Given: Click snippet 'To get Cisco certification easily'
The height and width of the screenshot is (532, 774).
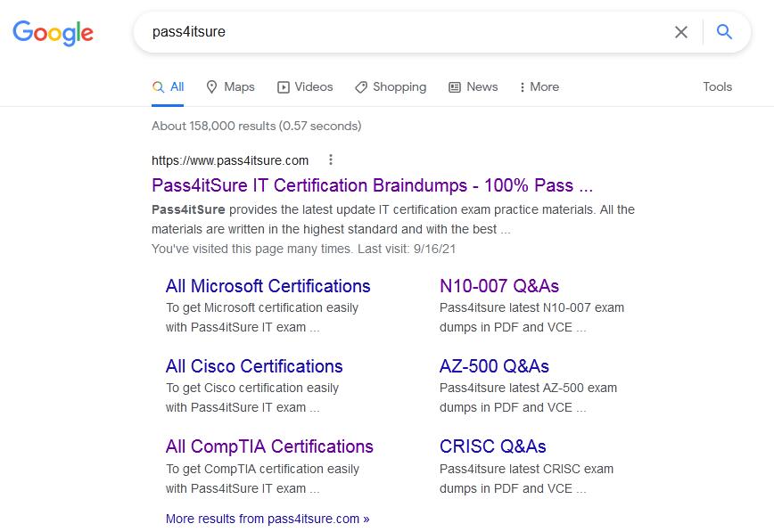Looking at the screenshot, I should pyautogui.click(x=252, y=388).
